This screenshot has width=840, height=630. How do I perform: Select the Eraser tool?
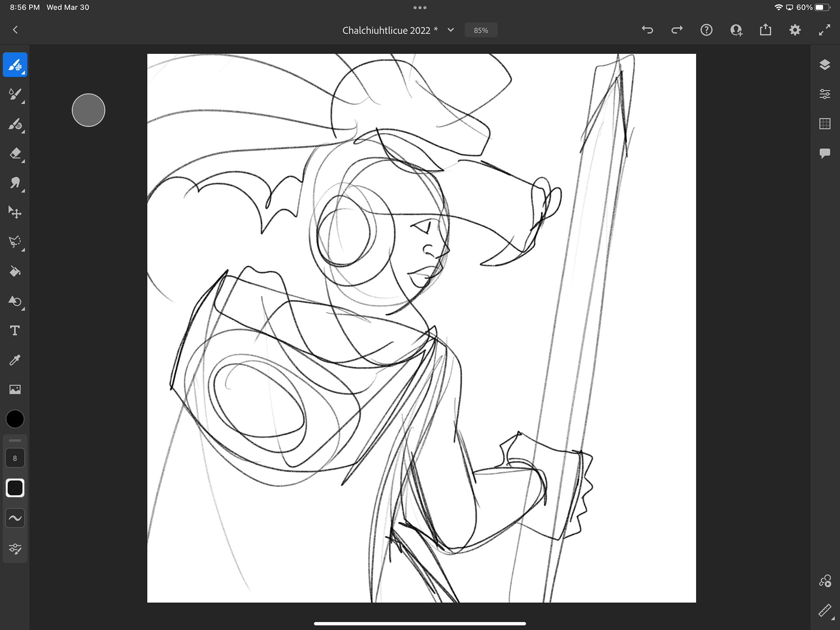pyautogui.click(x=15, y=154)
